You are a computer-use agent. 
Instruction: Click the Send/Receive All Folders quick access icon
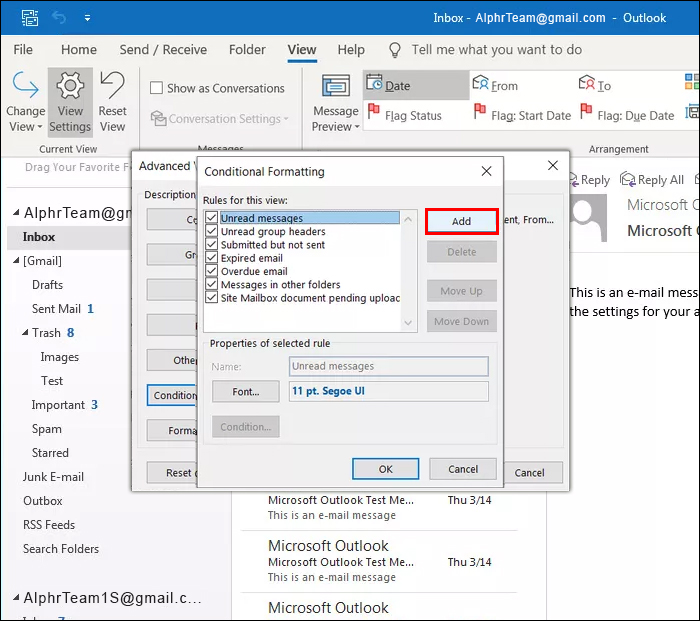(x=30, y=18)
